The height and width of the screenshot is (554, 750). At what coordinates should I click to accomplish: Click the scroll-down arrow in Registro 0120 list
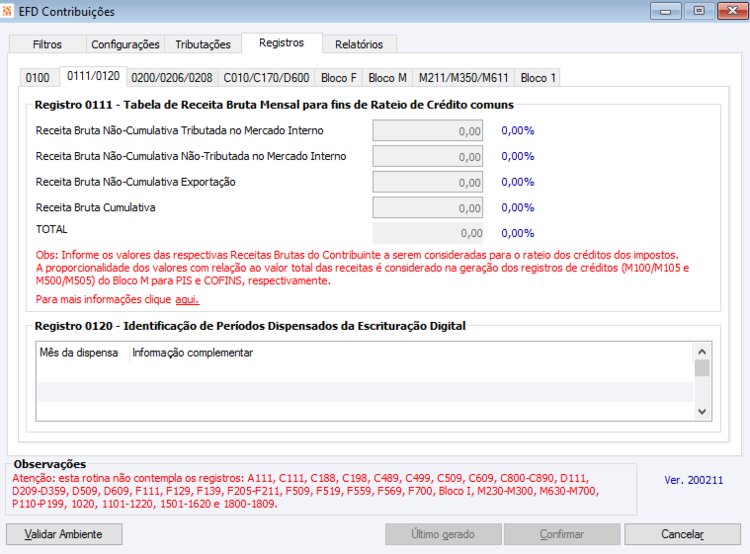click(x=702, y=411)
